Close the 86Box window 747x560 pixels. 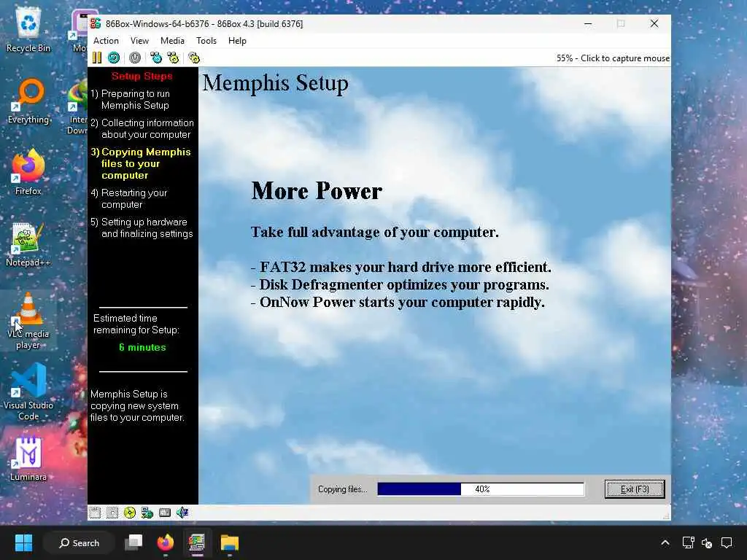click(654, 23)
